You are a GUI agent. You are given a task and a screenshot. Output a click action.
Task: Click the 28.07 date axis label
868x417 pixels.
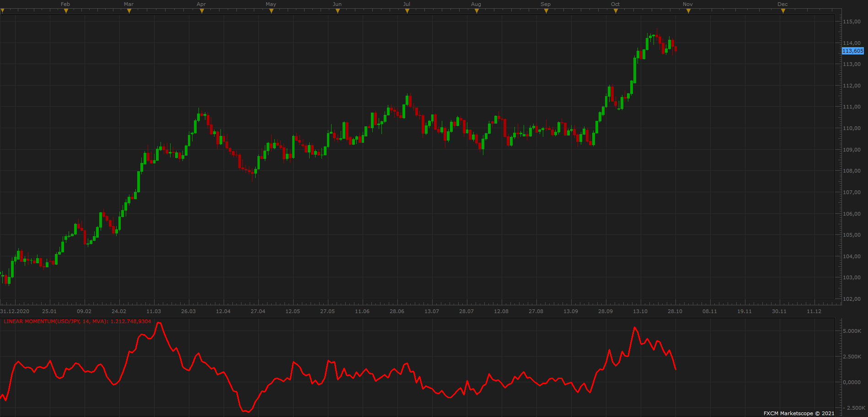tap(466, 311)
